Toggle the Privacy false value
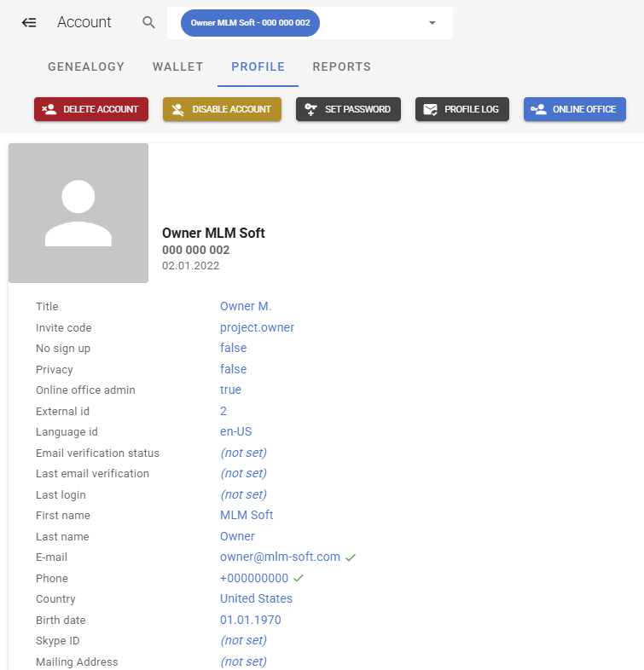 [233, 369]
